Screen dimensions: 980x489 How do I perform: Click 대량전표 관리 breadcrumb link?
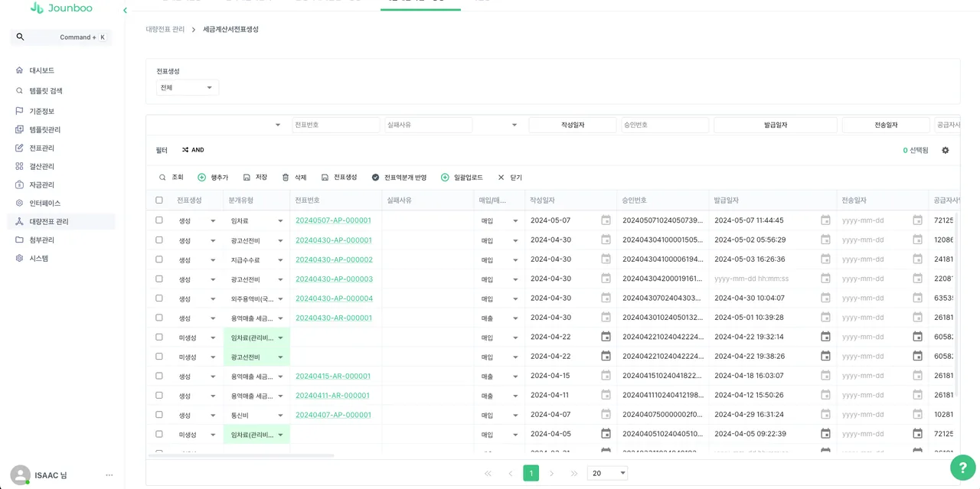point(165,29)
